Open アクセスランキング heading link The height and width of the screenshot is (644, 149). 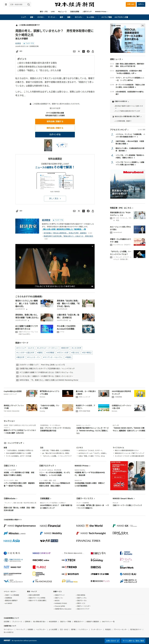(x=119, y=130)
